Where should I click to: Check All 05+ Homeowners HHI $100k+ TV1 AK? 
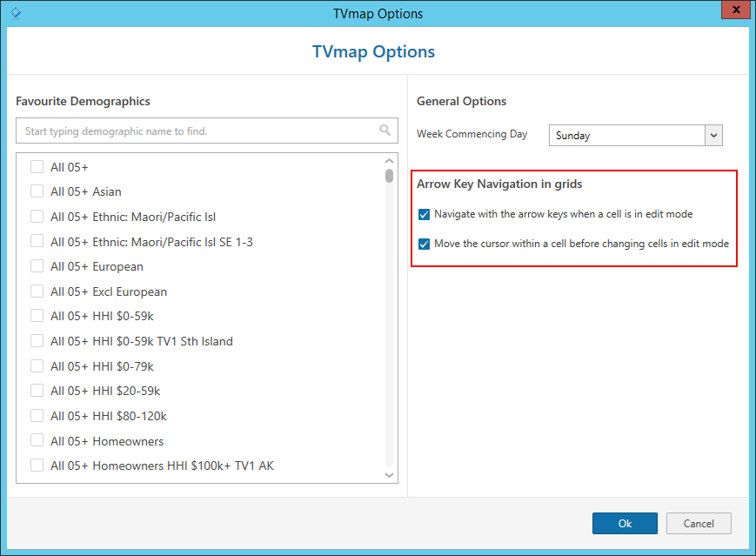(37, 466)
